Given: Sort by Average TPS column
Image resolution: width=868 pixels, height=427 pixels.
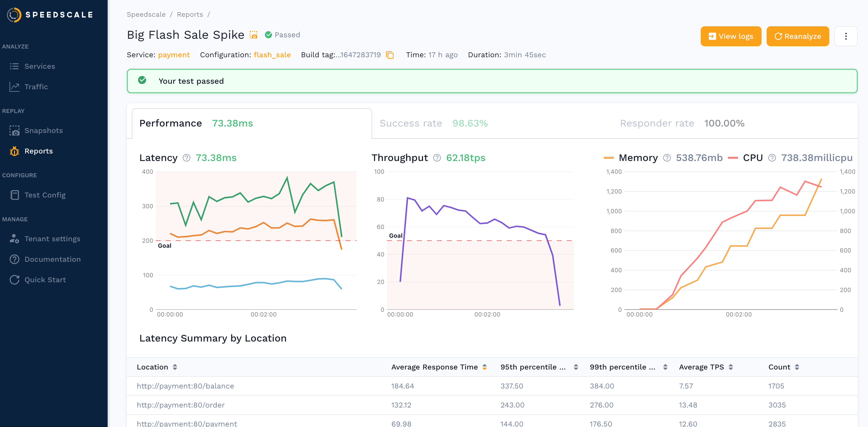Looking at the screenshot, I should coord(730,367).
